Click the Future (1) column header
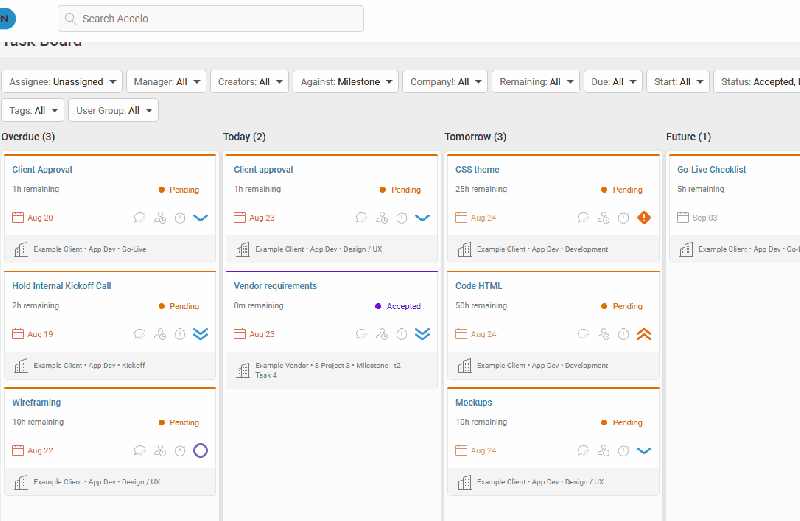The height and width of the screenshot is (521, 800). click(688, 137)
